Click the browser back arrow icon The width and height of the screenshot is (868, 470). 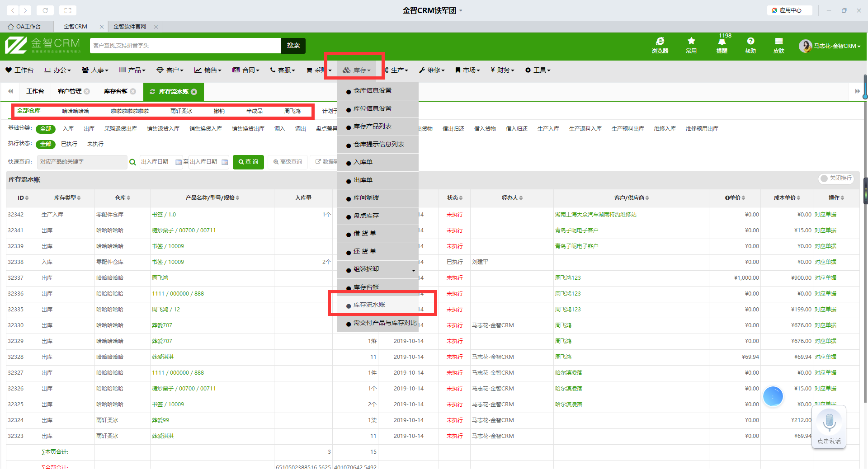click(13, 10)
